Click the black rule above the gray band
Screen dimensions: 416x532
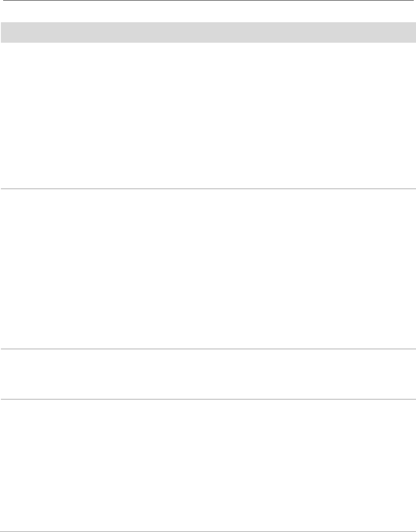(x=208, y=0)
